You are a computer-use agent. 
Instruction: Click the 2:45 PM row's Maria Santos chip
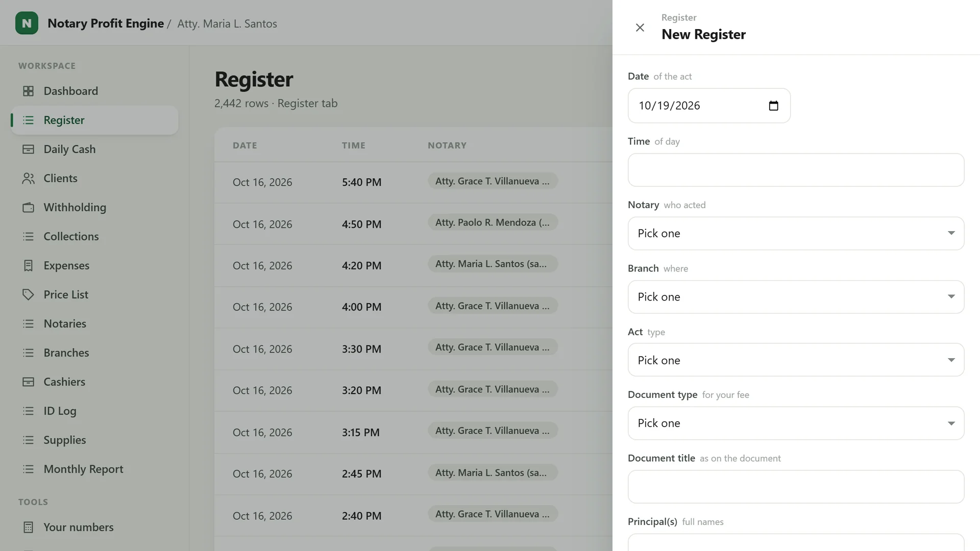[493, 473]
